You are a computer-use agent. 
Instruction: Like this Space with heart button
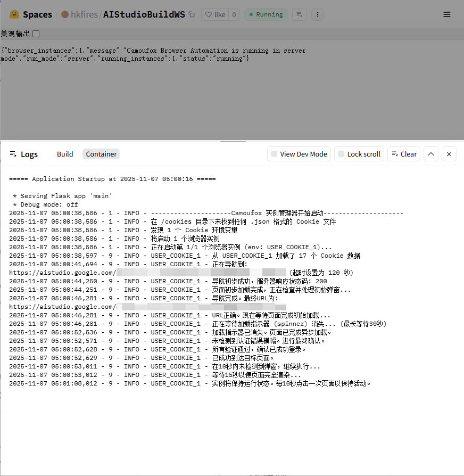215,14
